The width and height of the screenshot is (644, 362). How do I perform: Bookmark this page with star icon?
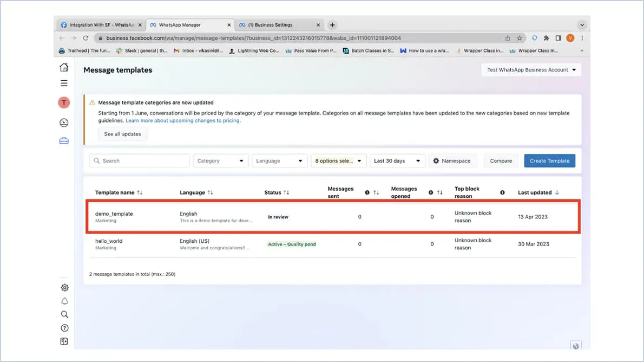tap(520, 38)
